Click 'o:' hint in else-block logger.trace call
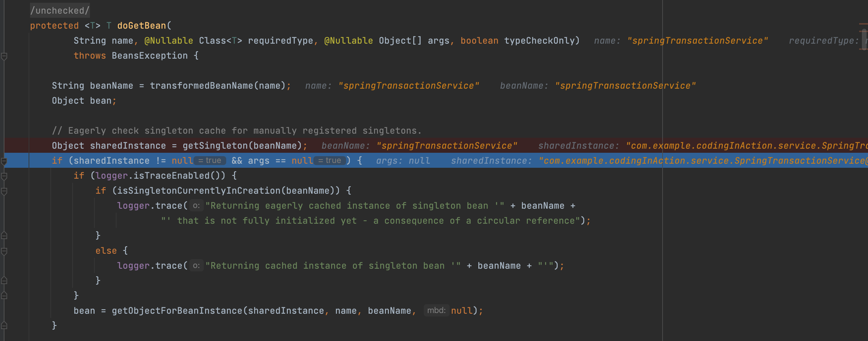This screenshot has width=868, height=341. pos(196,266)
